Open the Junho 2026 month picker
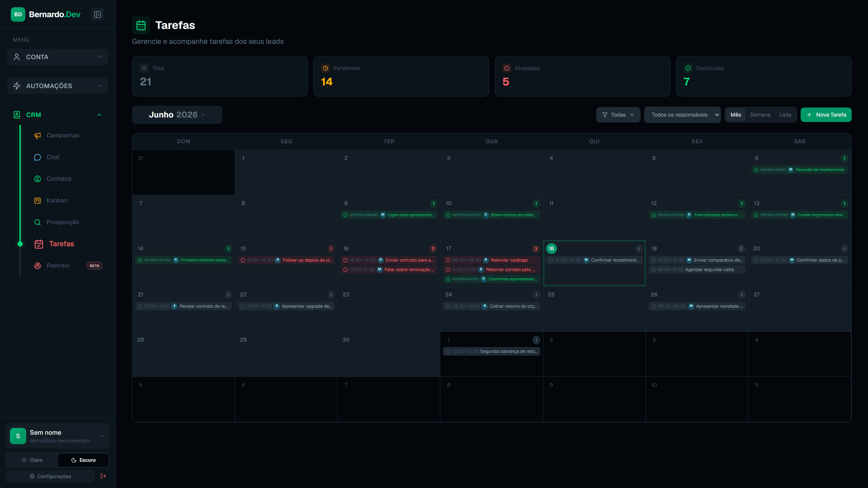This screenshot has height=488, width=868. (177, 115)
